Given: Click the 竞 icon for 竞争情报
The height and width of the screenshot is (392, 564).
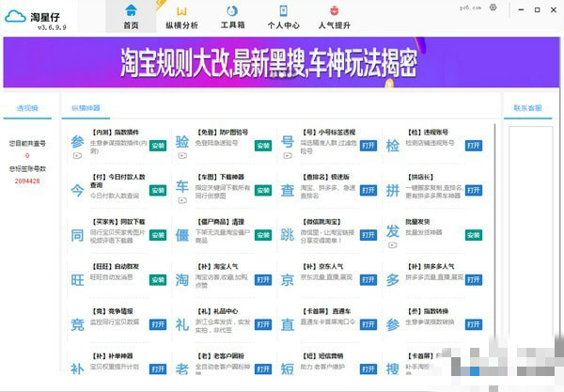Looking at the screenshot, I should pyautogui.click(x=77, y=324).
